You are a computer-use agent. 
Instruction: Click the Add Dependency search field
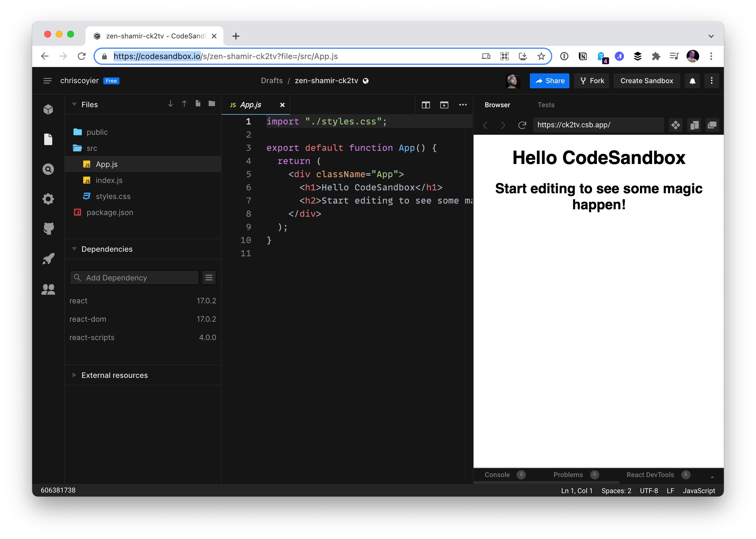134,278
